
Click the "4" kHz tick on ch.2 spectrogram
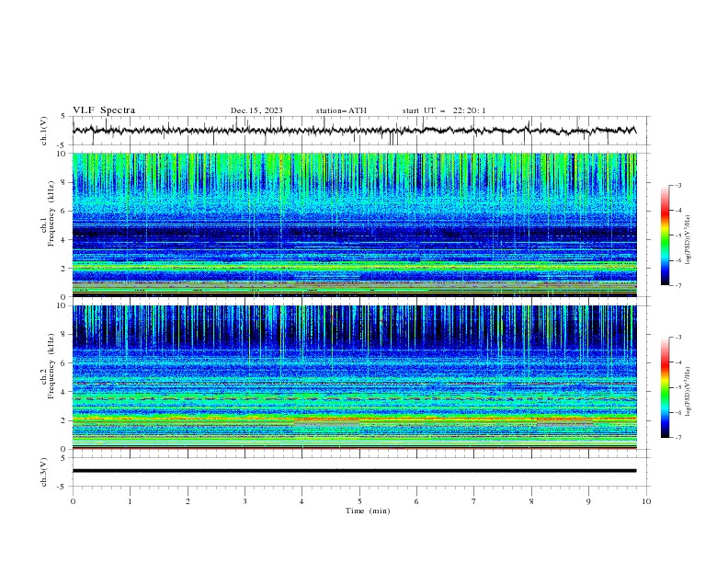(x=64, y=392)
